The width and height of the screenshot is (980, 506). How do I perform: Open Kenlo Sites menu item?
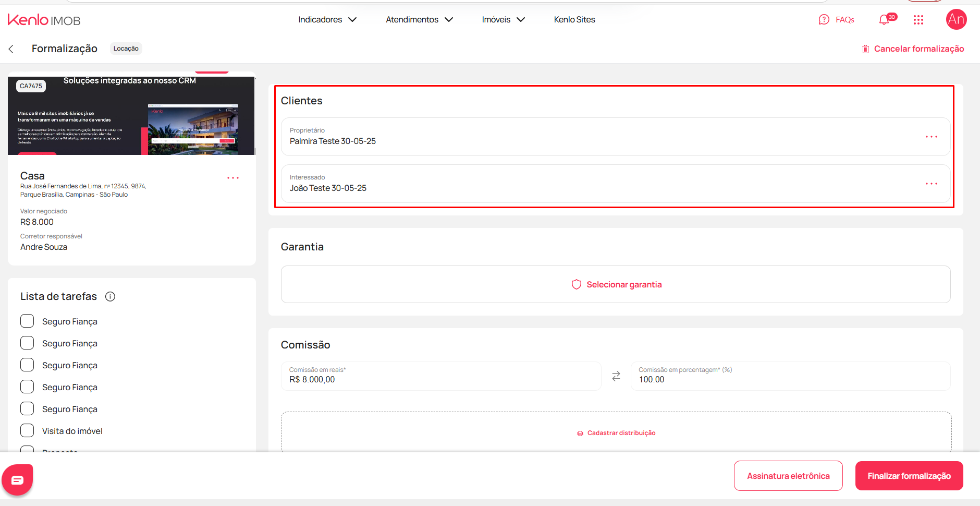(x=574, y=20)
